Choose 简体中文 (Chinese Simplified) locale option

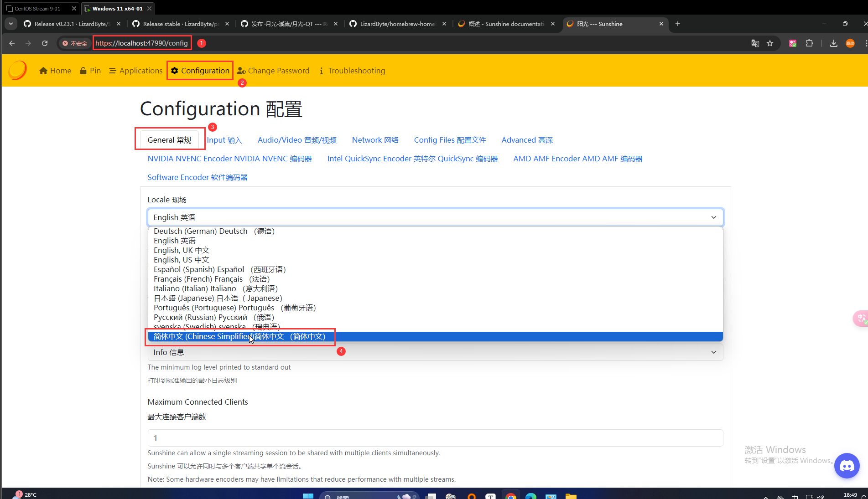(436, 336)
